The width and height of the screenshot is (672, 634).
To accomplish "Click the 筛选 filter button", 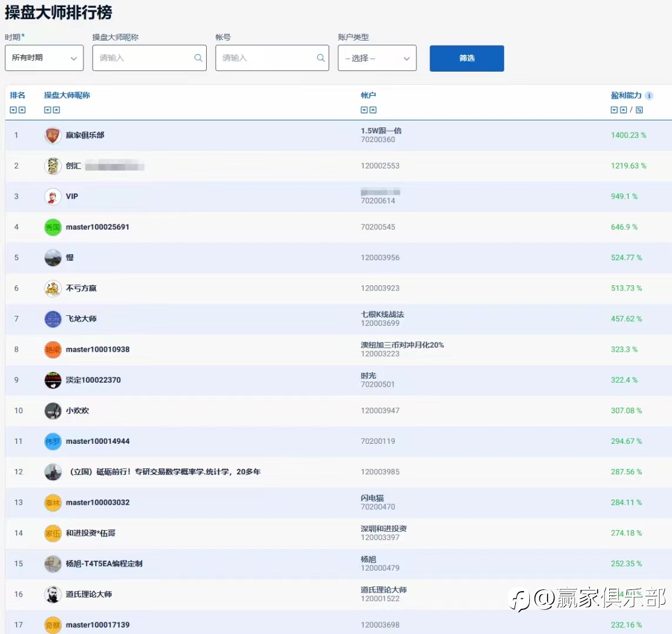I will 467,58.
